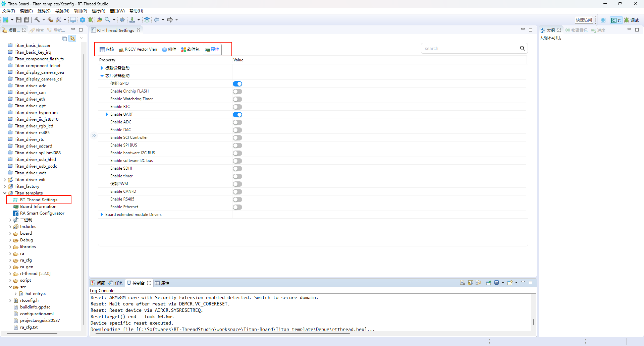The width and height of the screenshot is (644, 346).
Task: Enable the Onchip FLASH toggle
Action: (237, 92)
